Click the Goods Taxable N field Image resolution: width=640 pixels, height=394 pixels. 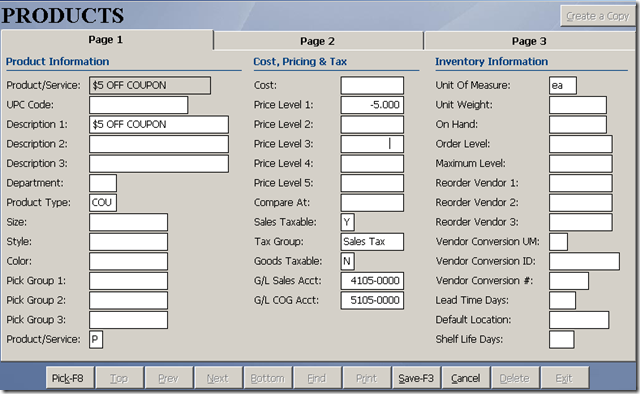coord(347,261)
